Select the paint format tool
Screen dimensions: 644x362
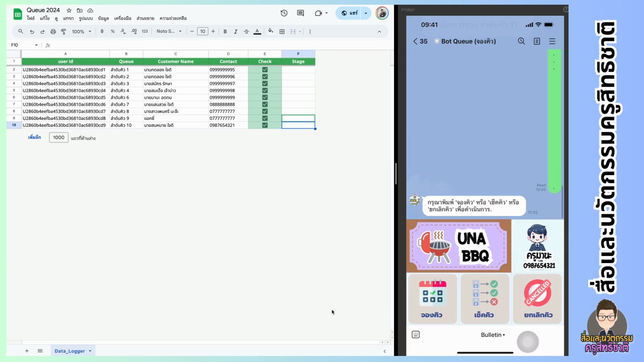click(x=63, y=32)
